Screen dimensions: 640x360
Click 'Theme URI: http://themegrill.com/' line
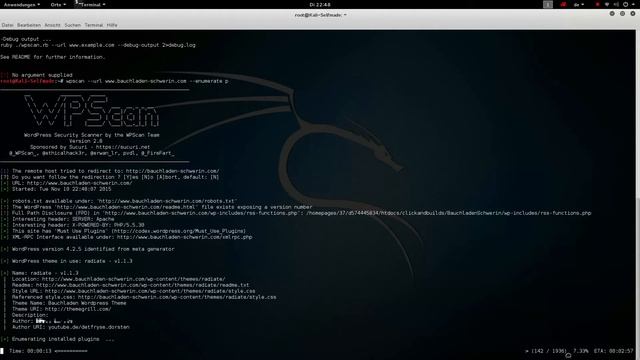[61, 309]
